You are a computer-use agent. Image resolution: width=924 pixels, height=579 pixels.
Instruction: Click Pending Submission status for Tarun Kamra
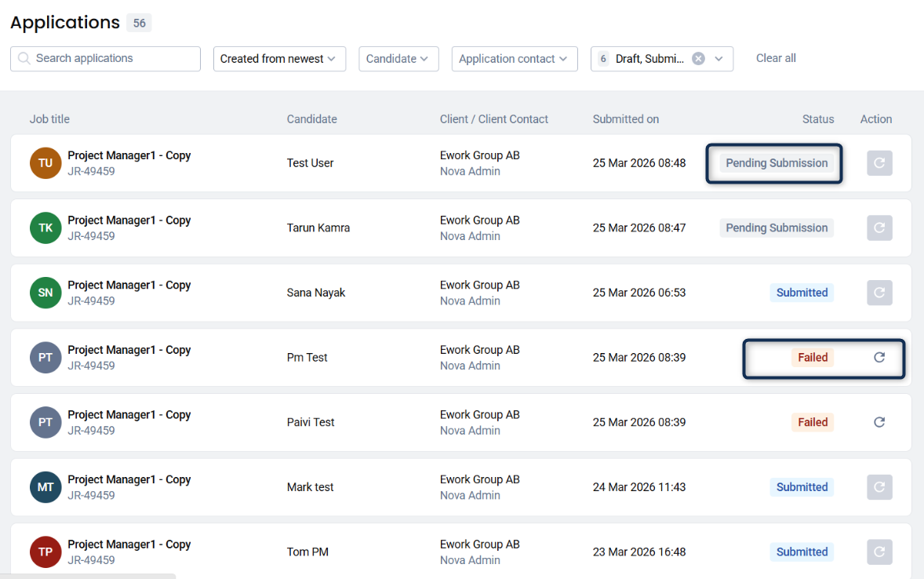coord(776,228)
